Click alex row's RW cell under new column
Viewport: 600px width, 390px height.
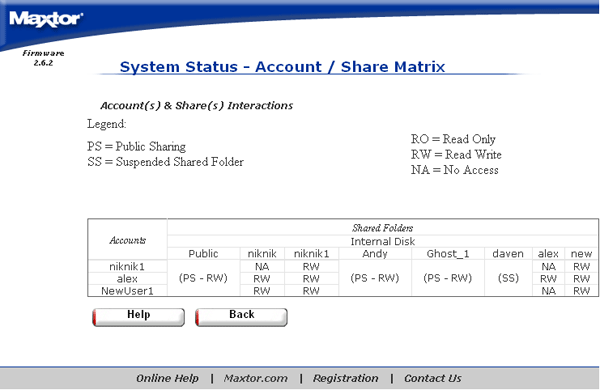tap(581, 279)
